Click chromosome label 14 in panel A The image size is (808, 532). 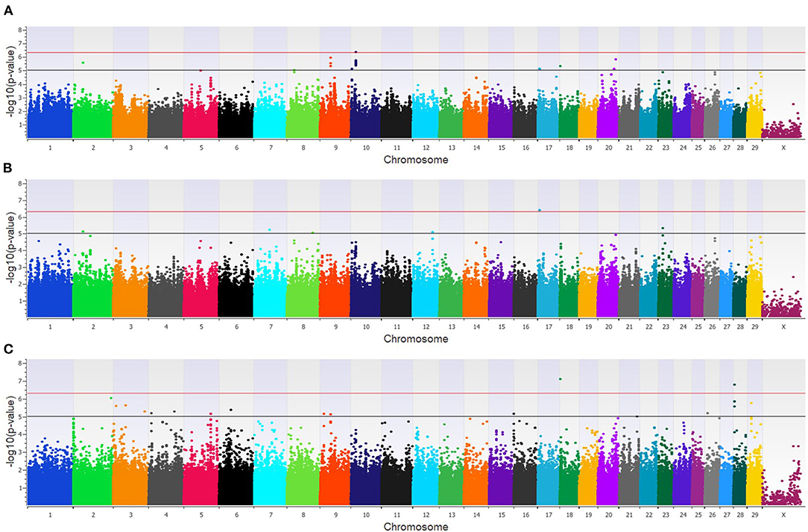pyautogui.click(x=476, y=148)
